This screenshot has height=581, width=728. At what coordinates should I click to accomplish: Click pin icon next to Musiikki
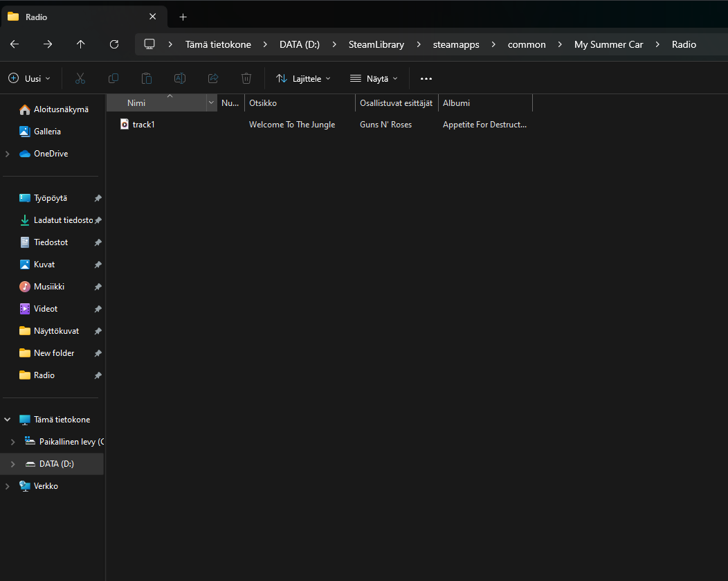[98, 287]
